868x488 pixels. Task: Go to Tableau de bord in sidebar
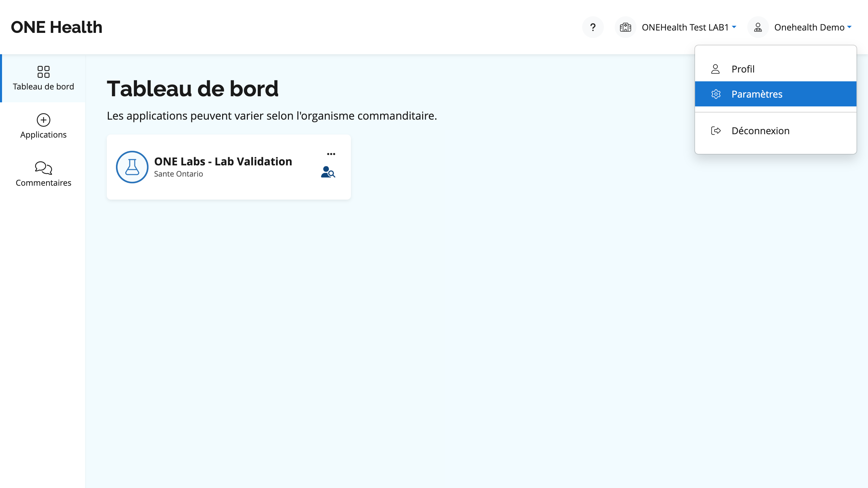[x=43, y=78]
